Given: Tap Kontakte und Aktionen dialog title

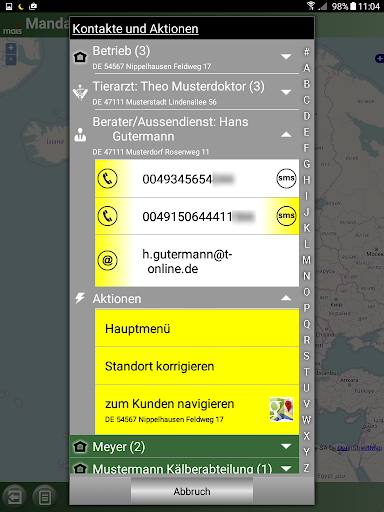Looking at the screenshot, I should click(135, 29).
